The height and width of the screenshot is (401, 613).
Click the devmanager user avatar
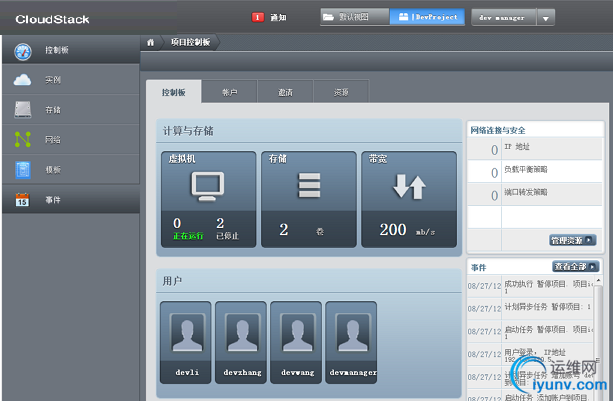coord(353,332)
